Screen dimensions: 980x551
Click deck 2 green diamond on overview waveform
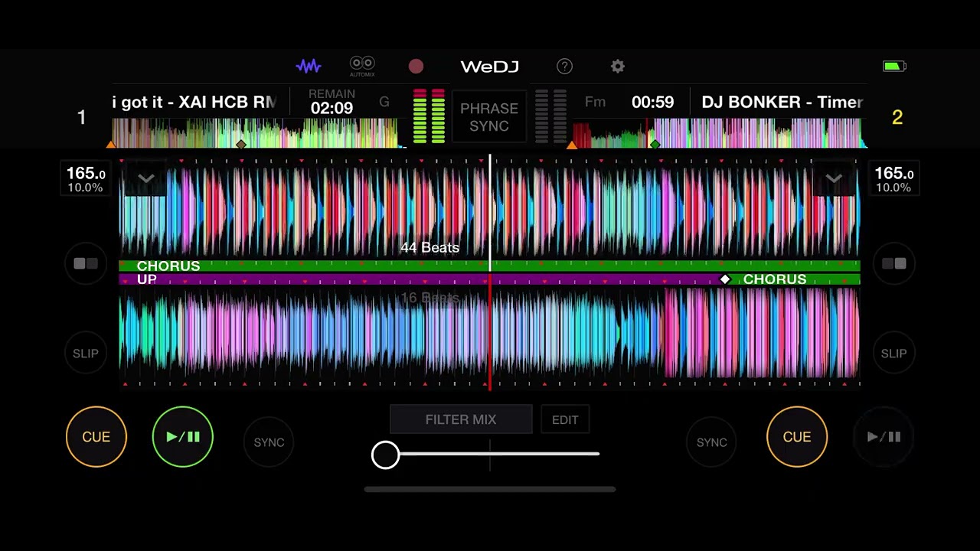655,144
